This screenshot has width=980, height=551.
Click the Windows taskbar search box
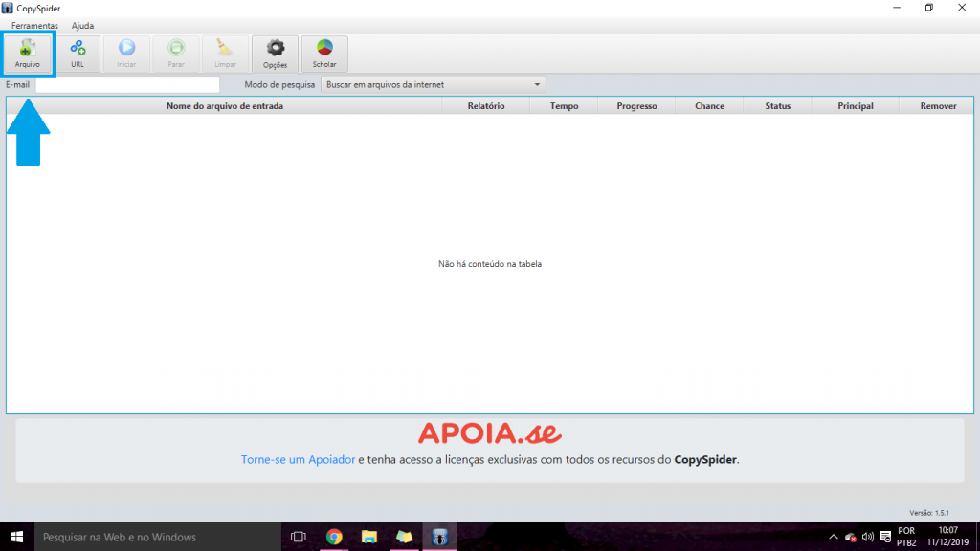(x=158, y=537)
